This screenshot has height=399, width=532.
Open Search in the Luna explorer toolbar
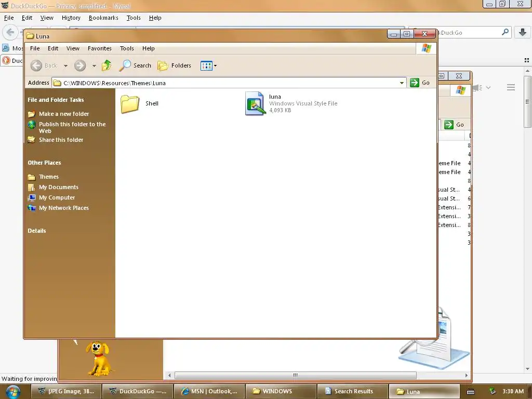pos(135,65)
